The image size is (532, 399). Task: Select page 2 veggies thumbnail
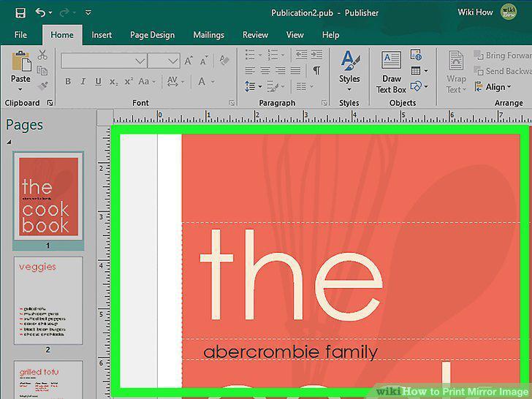48,300
